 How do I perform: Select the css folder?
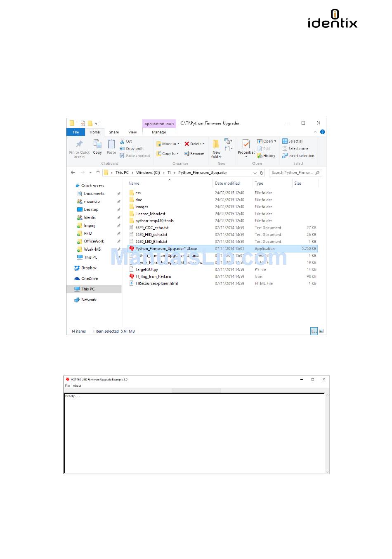(135, 193)
